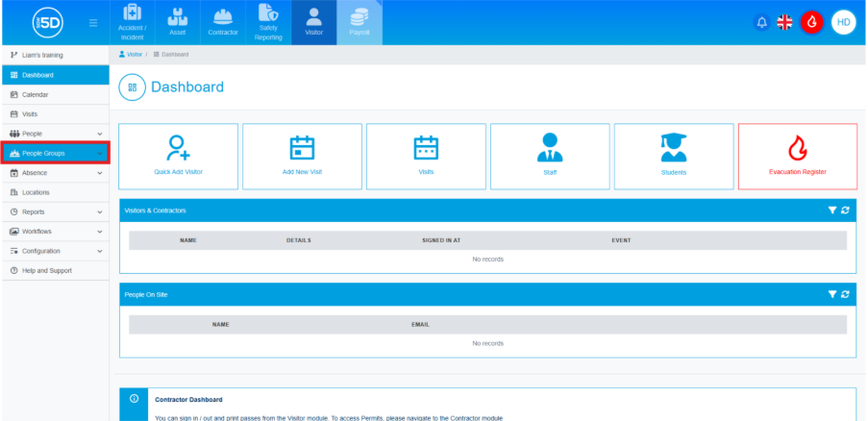Open the Students tile
The width and height of the screenshot is (868, 421).
pyautogui.click(x=673, y=156)
